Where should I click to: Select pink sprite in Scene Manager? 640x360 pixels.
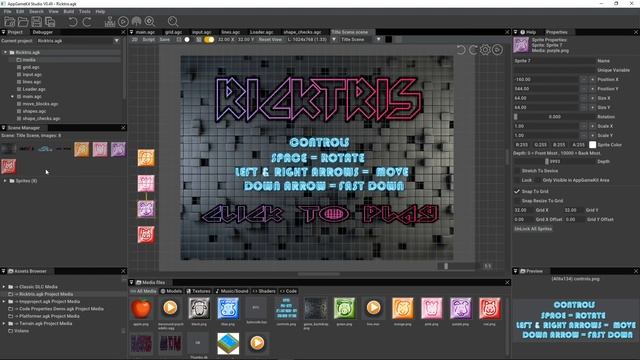(100, 149)
